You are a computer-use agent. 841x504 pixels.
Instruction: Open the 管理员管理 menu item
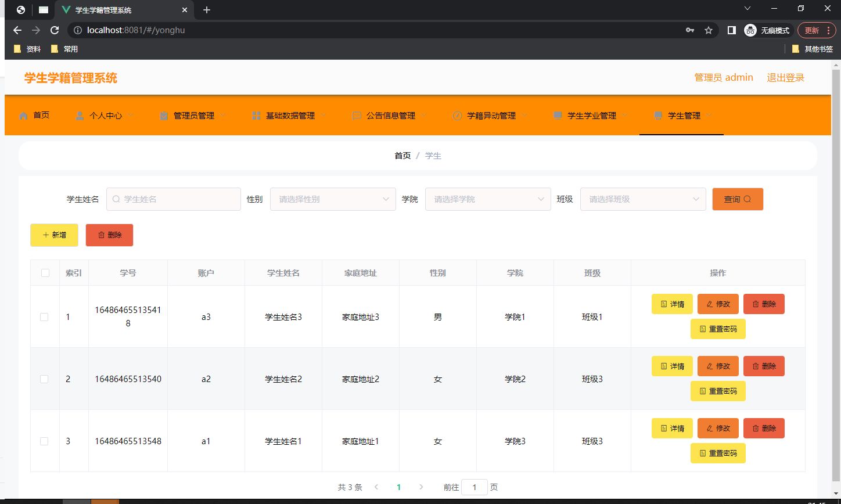[193, 115]
